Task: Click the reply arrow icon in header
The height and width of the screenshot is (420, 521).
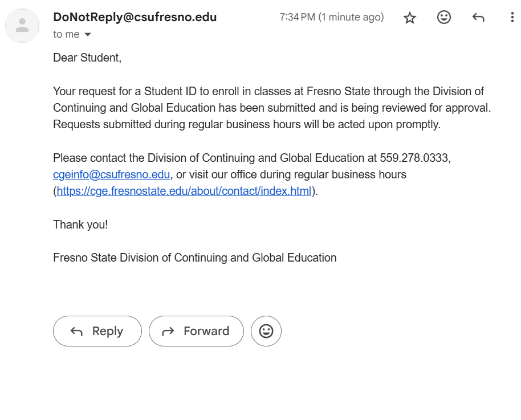Action: click(x=478, y=18)
